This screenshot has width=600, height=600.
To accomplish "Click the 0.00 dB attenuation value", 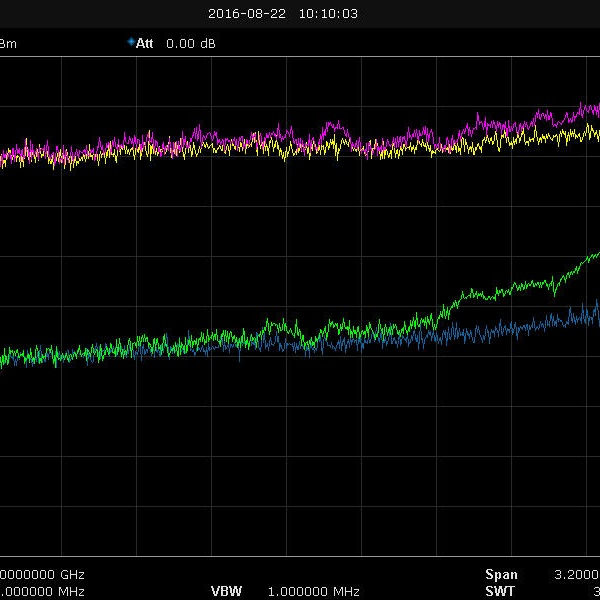I will coord(191,43).
